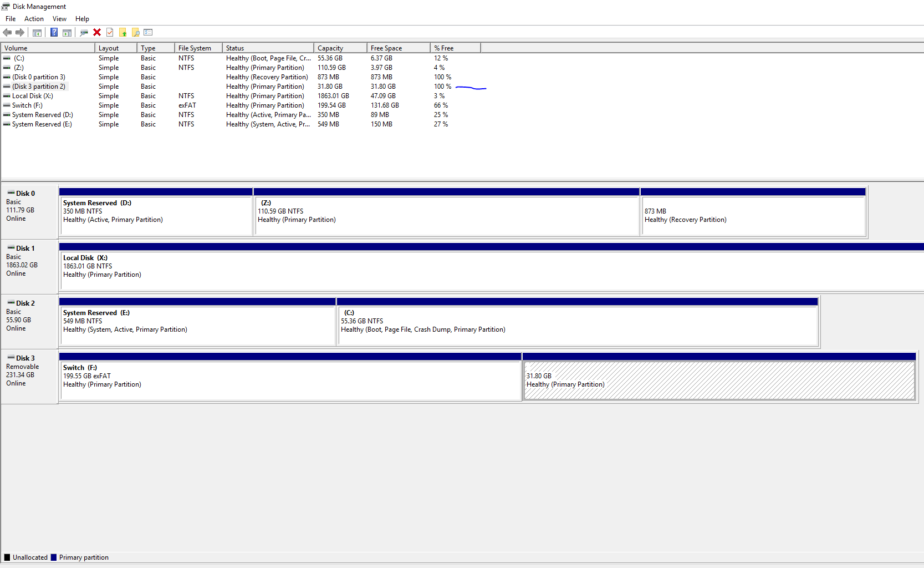Click drive icon beside Local Disk (X:) row
924x568 pixels.
(x=7, y=96)
